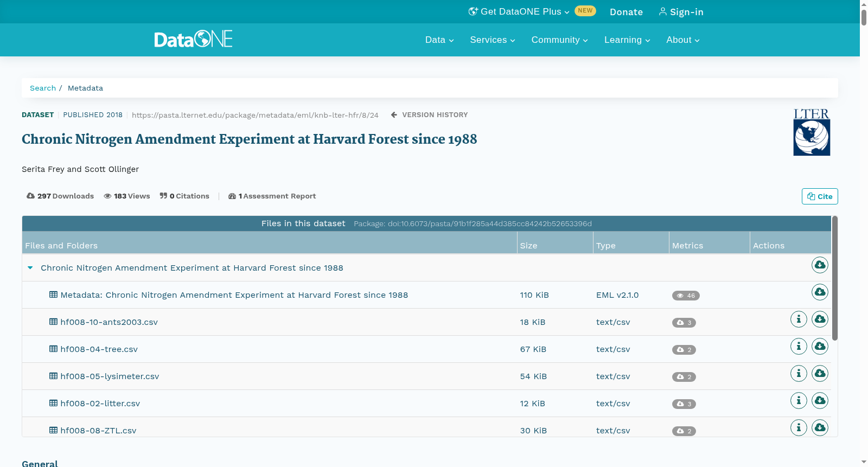Click the pasta.lternet.edu package URL

click(255, 115)
